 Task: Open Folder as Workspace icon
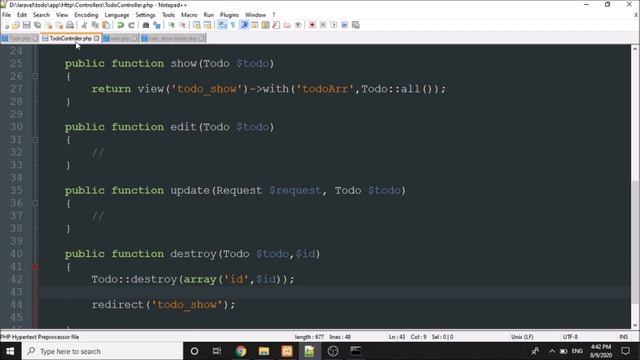point(287,25)
